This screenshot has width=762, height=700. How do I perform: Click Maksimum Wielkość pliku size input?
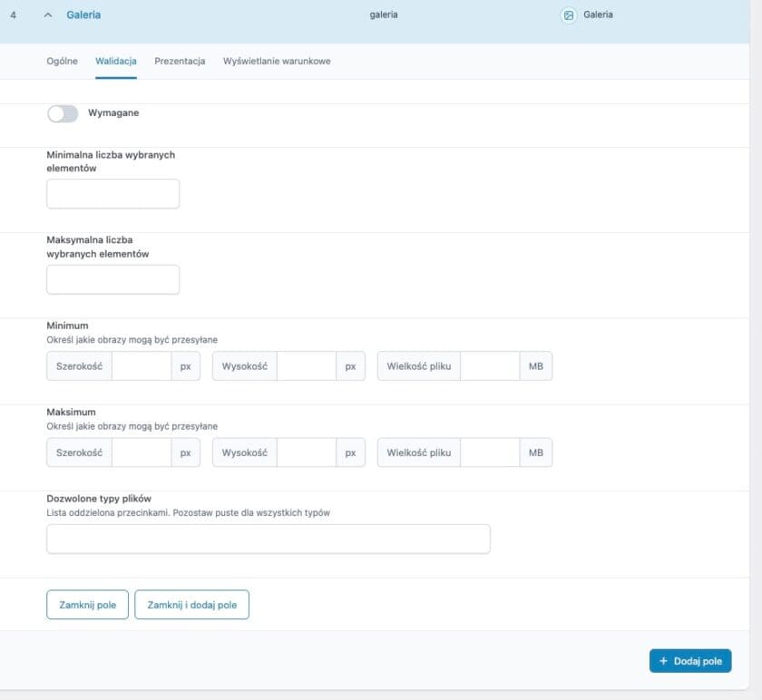[490, 452]
